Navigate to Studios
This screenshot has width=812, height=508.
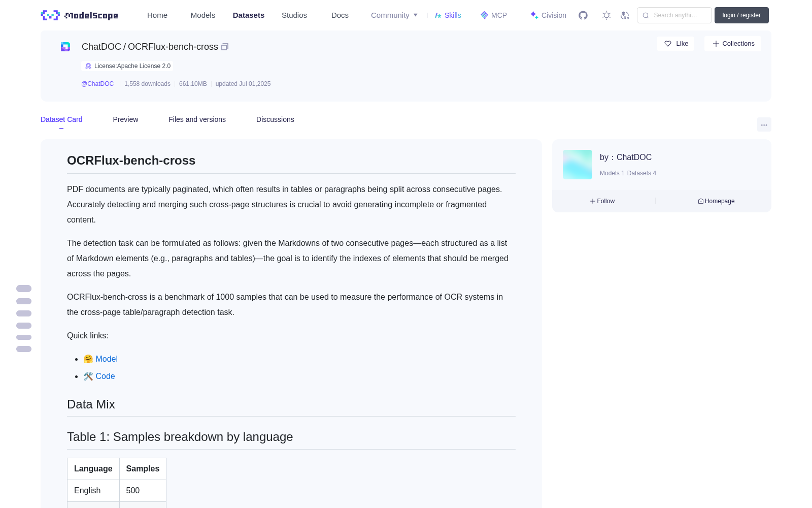tap(294, 15)
